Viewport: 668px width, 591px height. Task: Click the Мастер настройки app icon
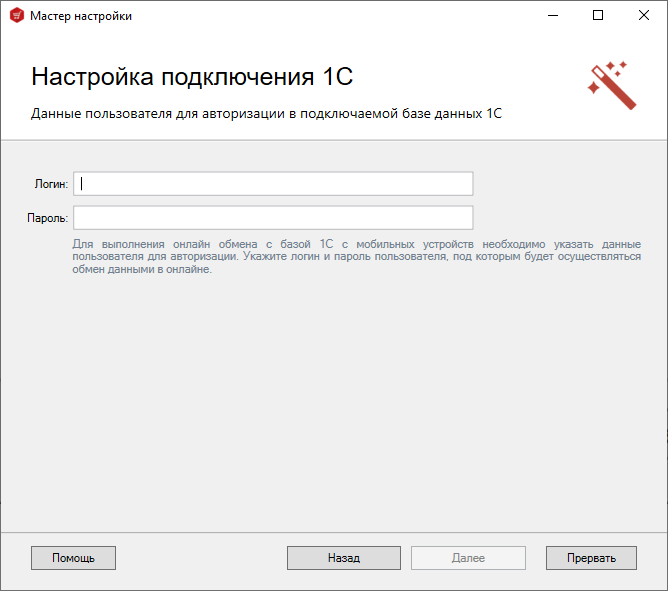point(17,16)
